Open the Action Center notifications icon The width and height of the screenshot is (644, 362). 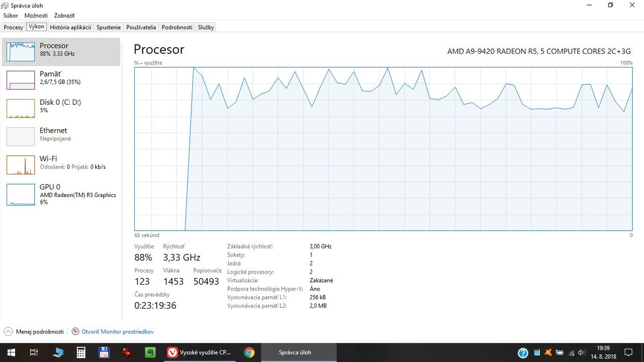click(x=628, y=352)
